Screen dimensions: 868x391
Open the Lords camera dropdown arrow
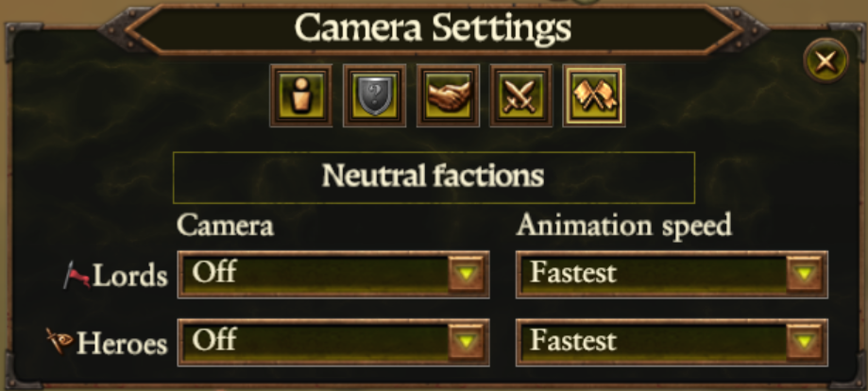click(466, 274)
